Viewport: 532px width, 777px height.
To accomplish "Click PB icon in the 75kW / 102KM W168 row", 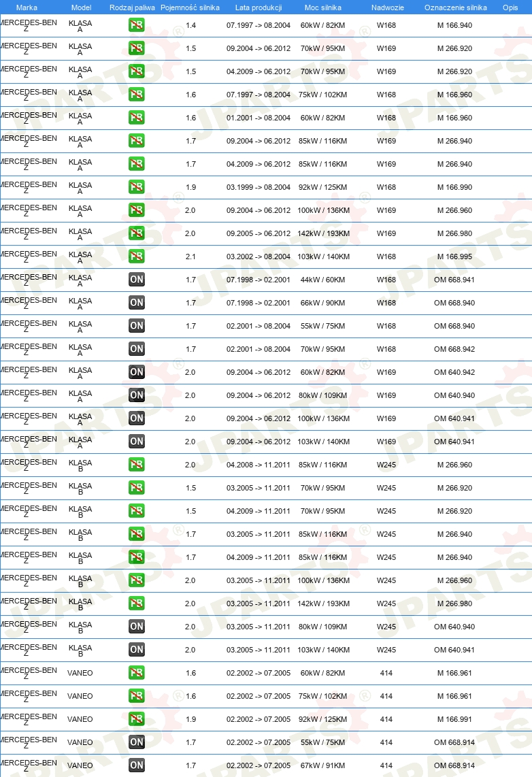I will (136, 94).
